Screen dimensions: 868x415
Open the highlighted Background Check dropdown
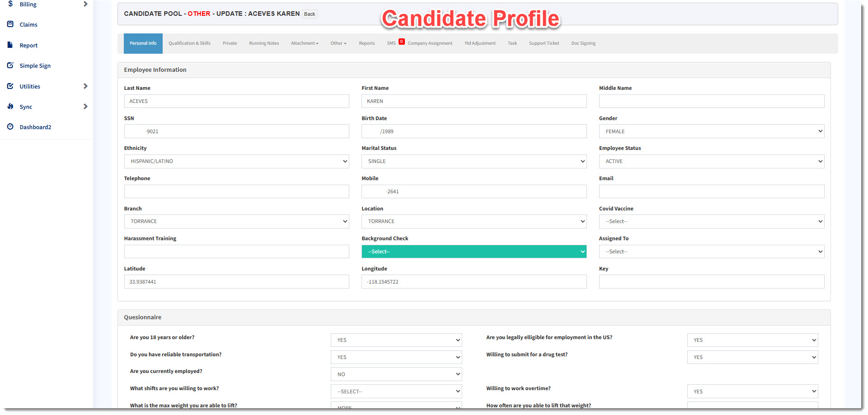(x=474, y=252)
